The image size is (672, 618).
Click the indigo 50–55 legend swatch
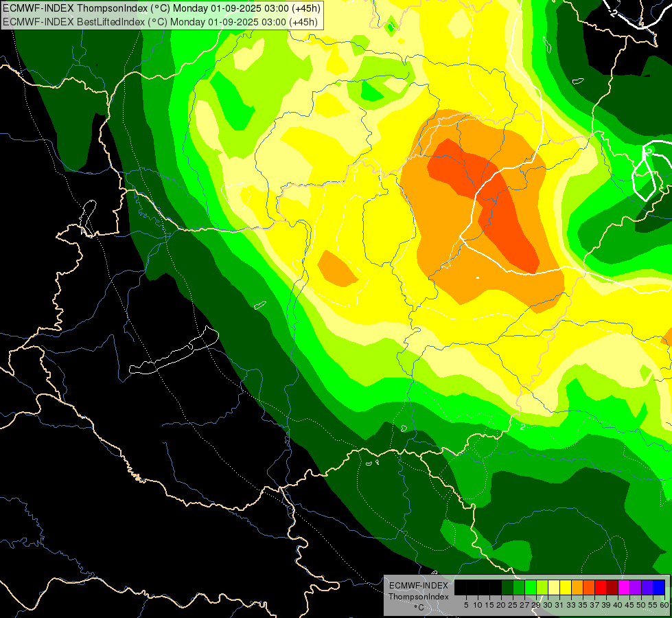coord(647,587)
